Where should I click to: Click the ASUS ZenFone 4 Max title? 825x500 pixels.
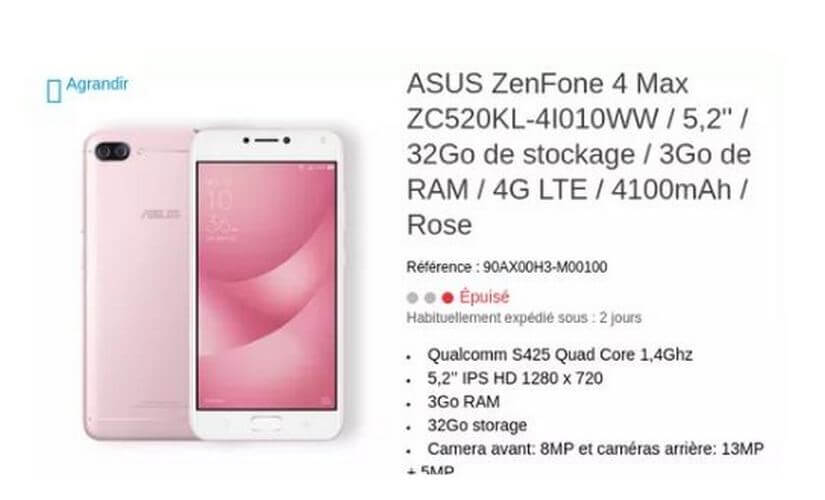578,154
